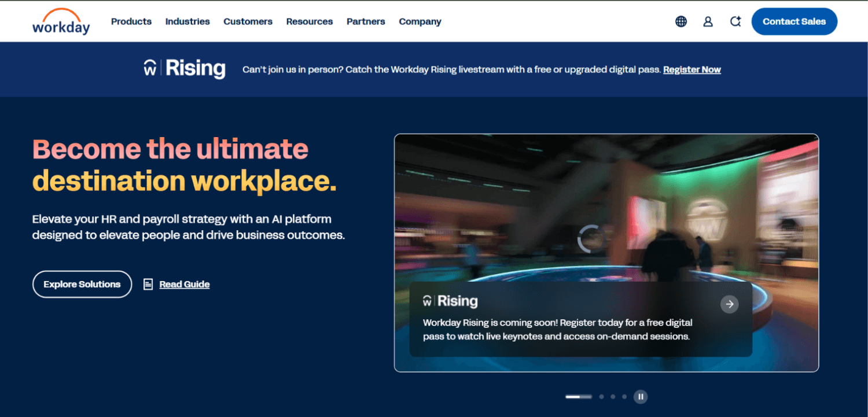
Task: Open the user account sign-in icon
Action: (708, 21)
